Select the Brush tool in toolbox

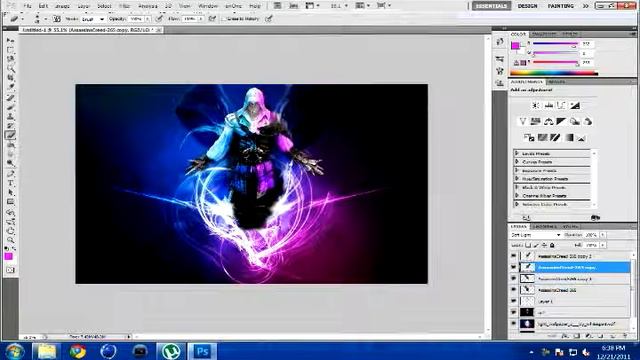pyautogui.click(x=10, y=107)
